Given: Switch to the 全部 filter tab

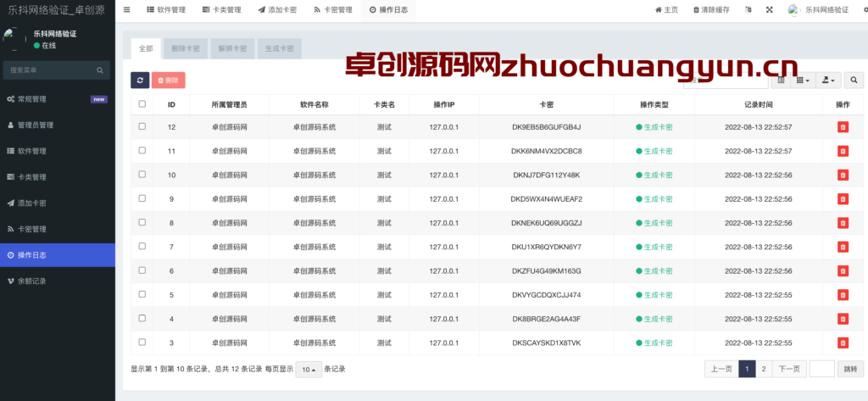Looking at the screenshot, I should coord(146,48).
